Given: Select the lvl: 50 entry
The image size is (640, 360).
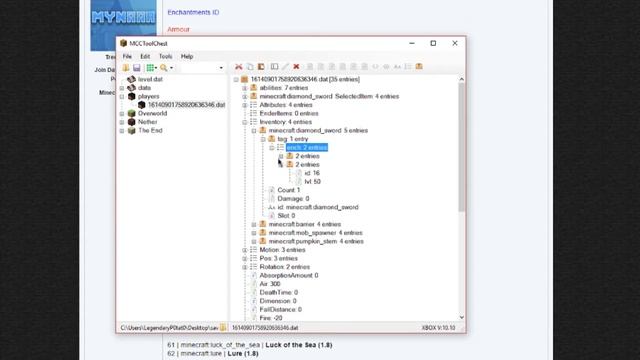Looking at the screenshot, I should point(313,182).
